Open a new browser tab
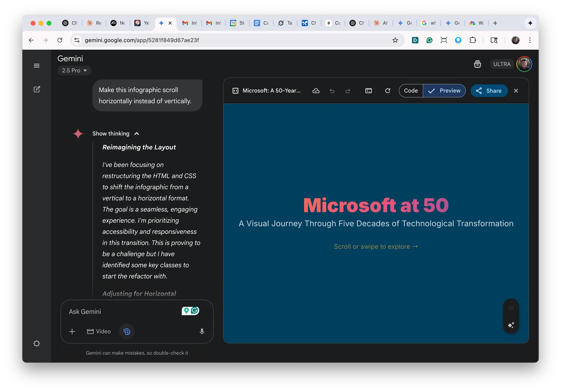561x392 pixels. coord(495,23)
